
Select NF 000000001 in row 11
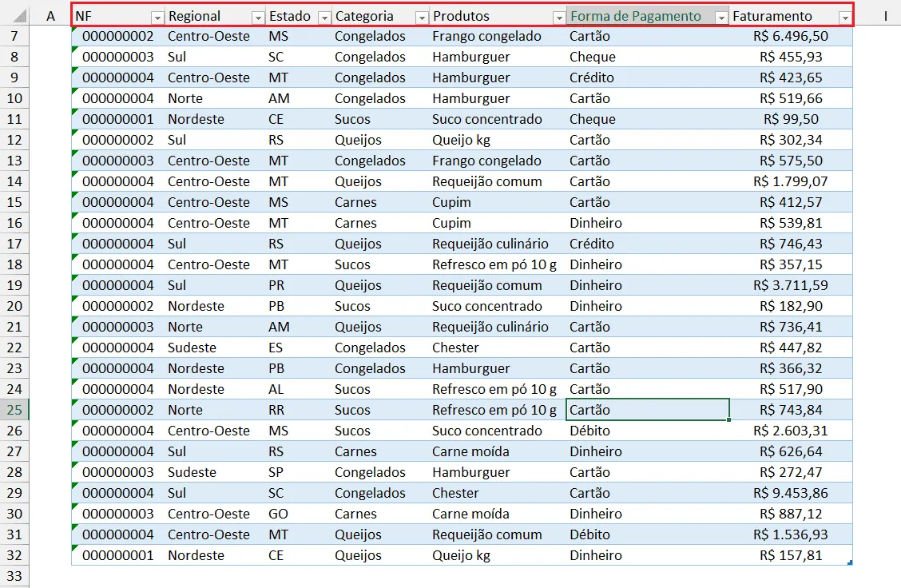(117, 119)
